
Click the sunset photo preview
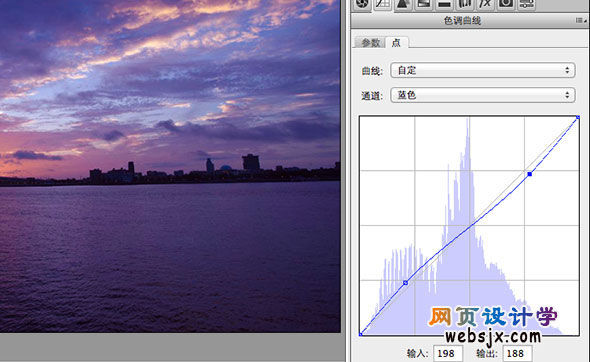pyautogui.click(x=170, y=166)
